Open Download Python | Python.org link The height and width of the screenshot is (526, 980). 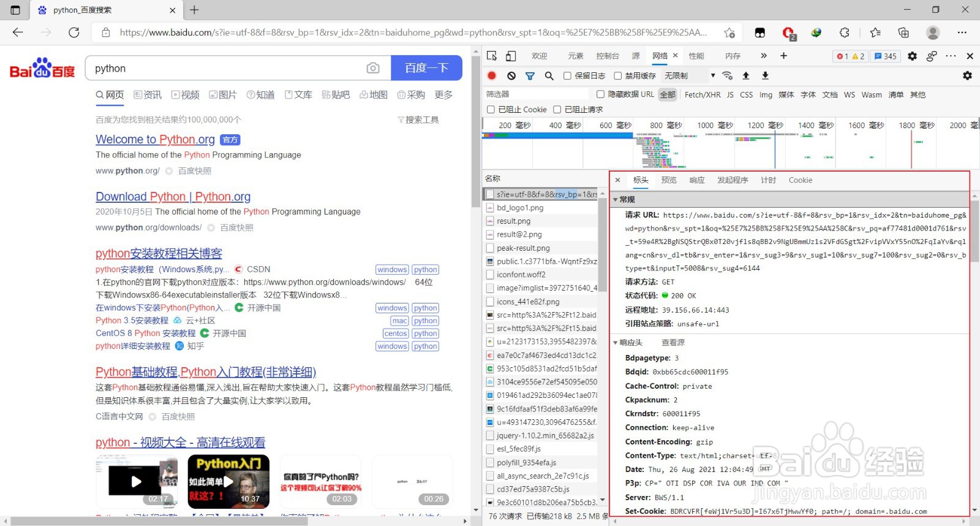(x=173, y=197)
